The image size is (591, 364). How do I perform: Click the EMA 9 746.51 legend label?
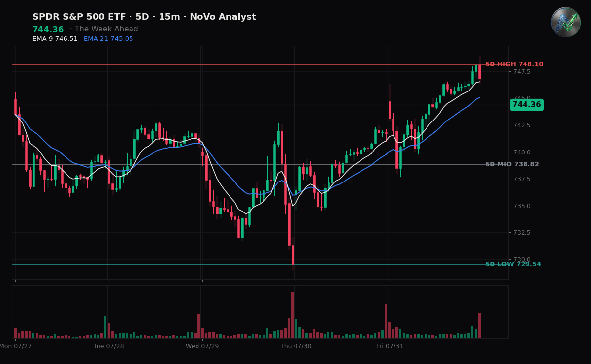tap(55, 39)
